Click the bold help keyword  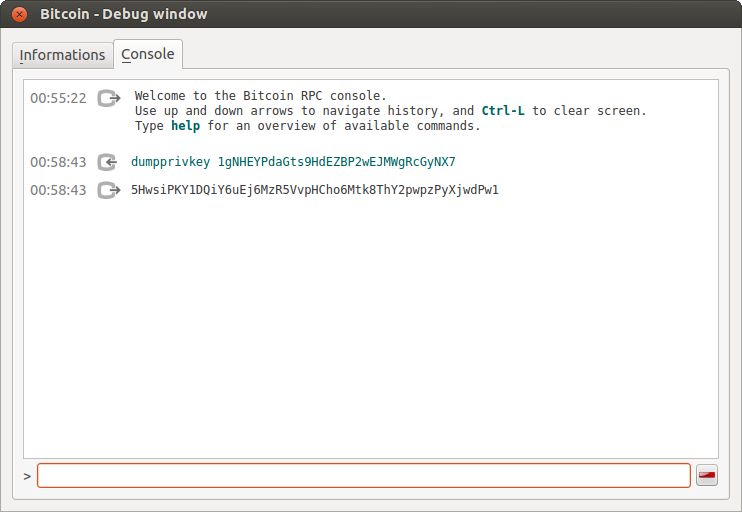pos(186,126)
